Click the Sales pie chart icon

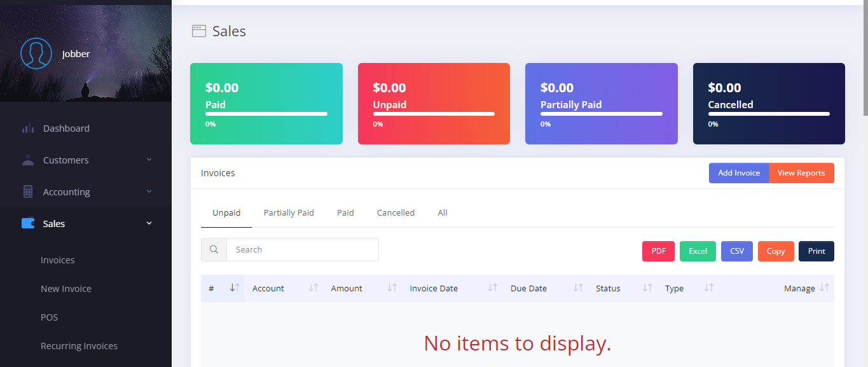point(28,223)
